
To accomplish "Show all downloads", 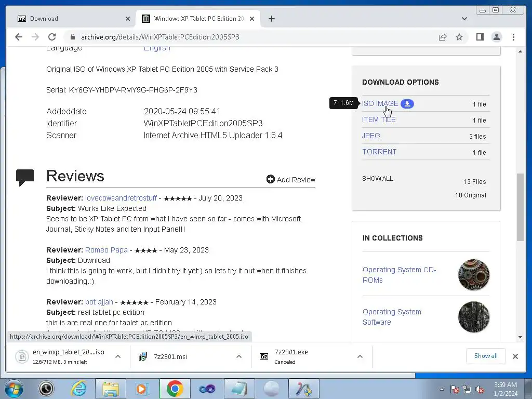I will [x=486, y=356].
